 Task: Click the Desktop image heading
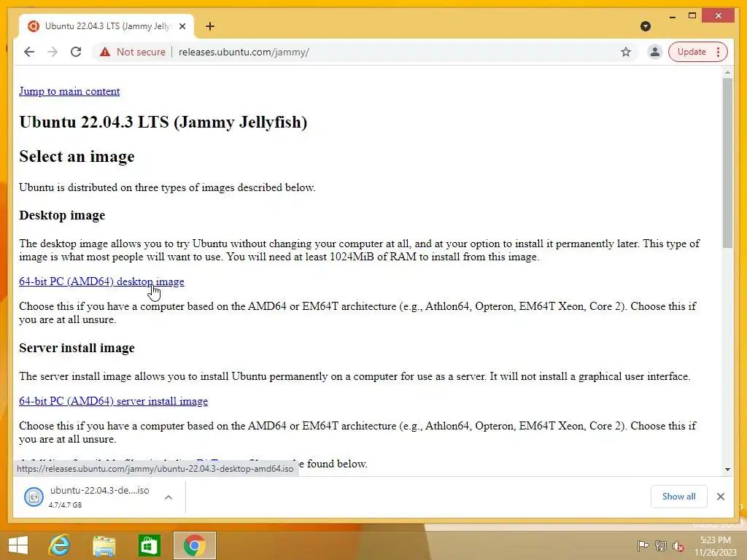coord(62,215)
